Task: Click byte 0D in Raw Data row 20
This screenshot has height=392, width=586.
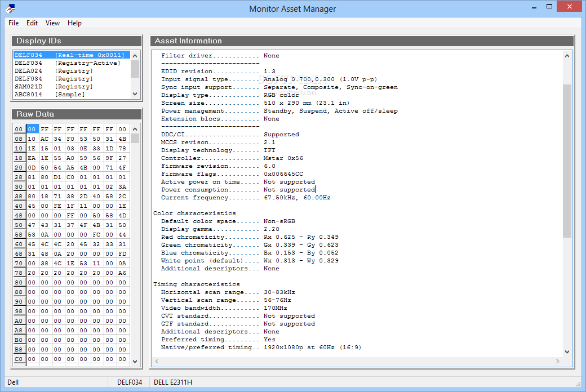Action: coord(32,168)
